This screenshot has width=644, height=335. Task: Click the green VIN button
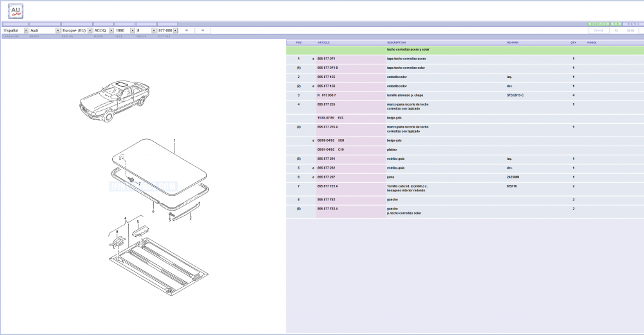tap(616, 24)
